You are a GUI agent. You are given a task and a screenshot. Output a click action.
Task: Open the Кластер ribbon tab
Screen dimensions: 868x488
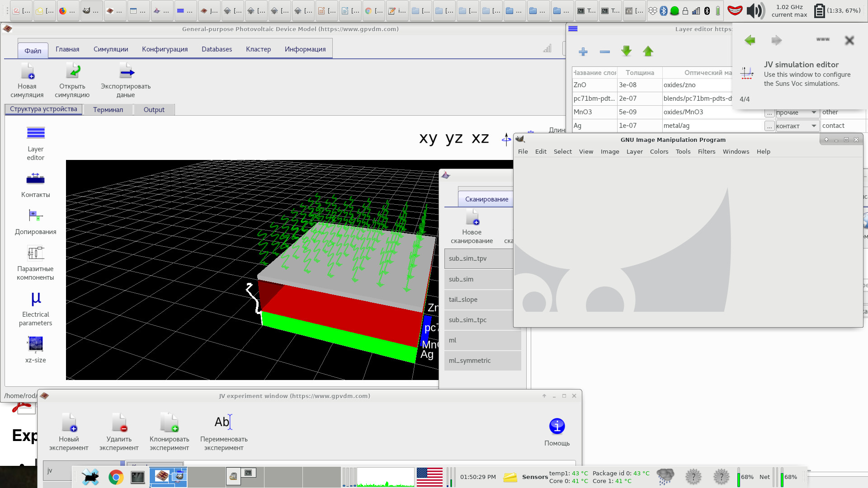coord(258,49)
